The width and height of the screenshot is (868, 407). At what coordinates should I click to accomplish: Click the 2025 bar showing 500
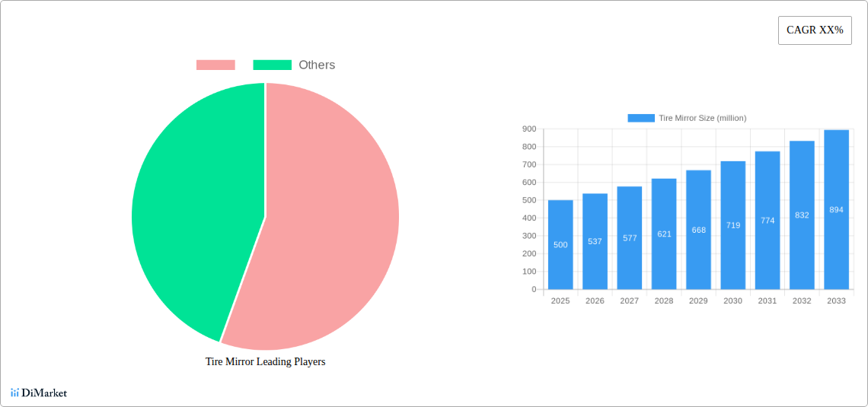(x=560, y=245)
